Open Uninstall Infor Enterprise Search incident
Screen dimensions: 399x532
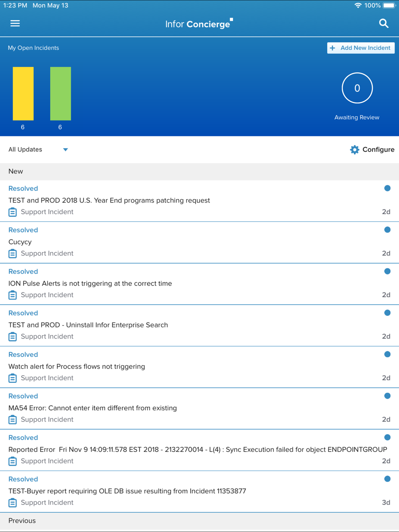[x=199, y=325]
